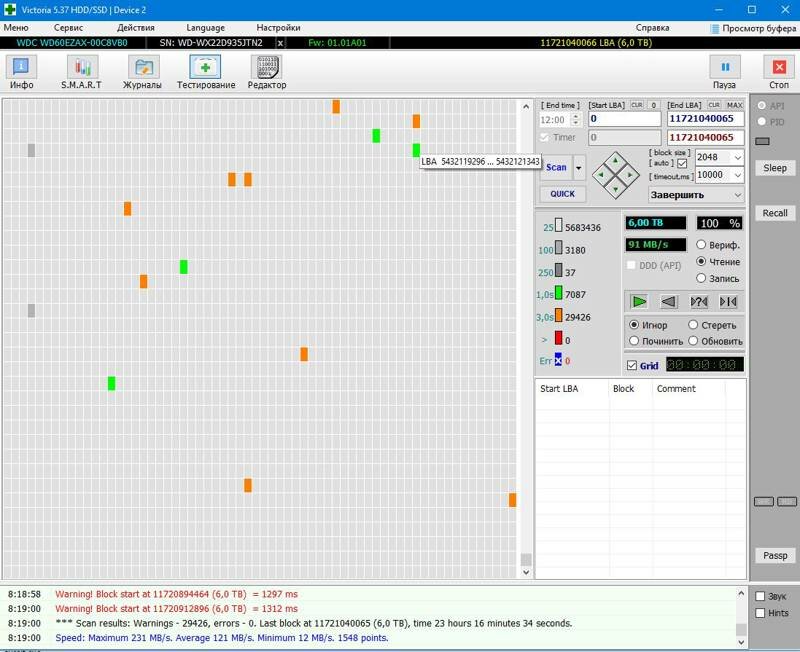The width and height of the screenshot is (800, 652).
Task: Click the blue Err X indicator
Action: [558, 360]
